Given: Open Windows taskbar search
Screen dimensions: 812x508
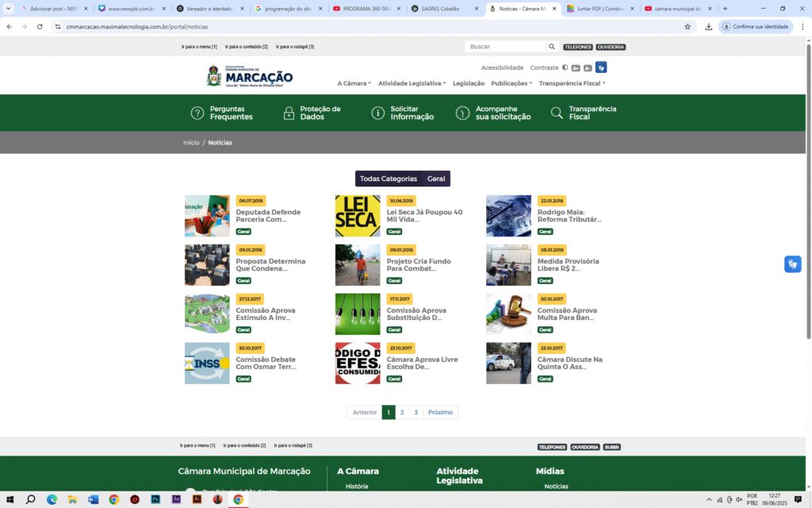Looking at the screenshot, I should tap(31, 500).
